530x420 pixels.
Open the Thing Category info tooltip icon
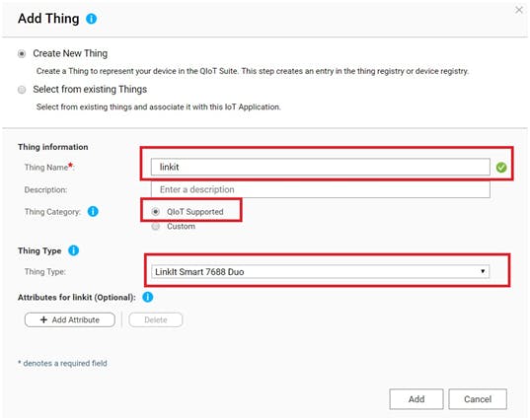93,211
